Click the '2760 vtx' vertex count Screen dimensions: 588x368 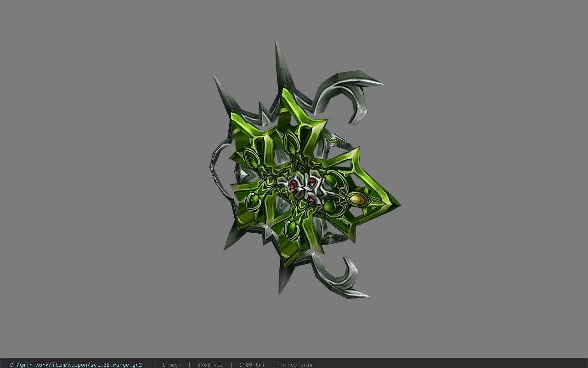point(210,365)
